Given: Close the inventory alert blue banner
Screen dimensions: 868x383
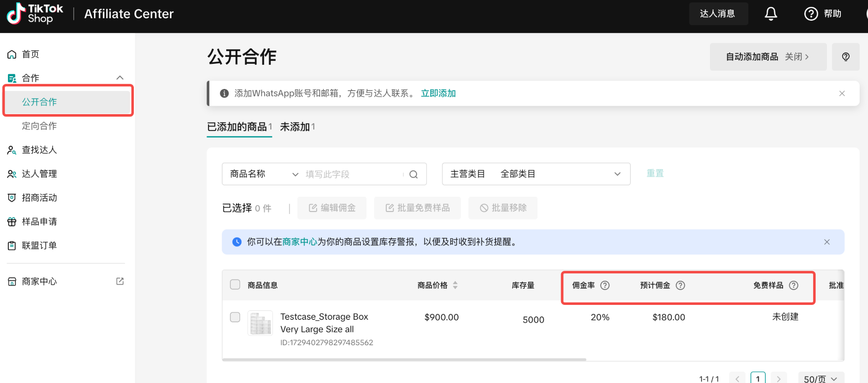Looking at the screenshot, I should (827, 242).
